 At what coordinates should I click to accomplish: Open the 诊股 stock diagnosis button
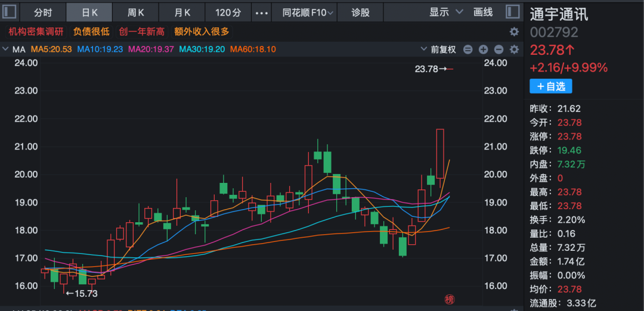click(x=360, y=12)
